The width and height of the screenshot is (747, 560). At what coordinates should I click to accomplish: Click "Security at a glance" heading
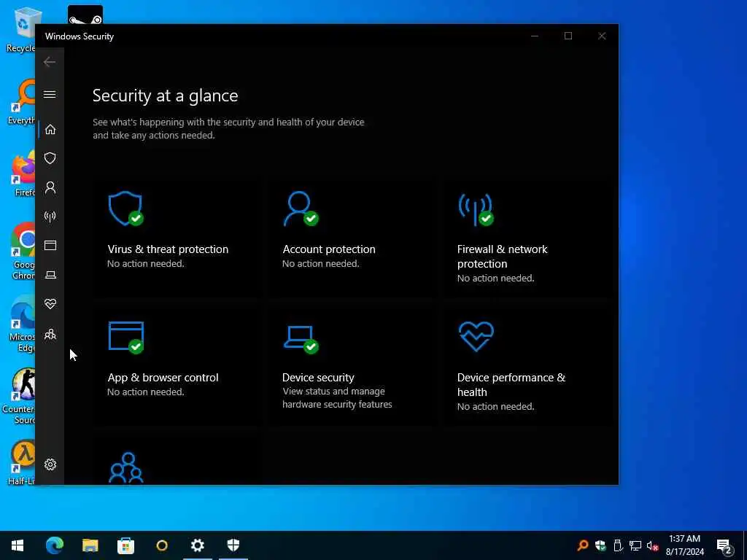pyautogui.click(x=166, y=96)
